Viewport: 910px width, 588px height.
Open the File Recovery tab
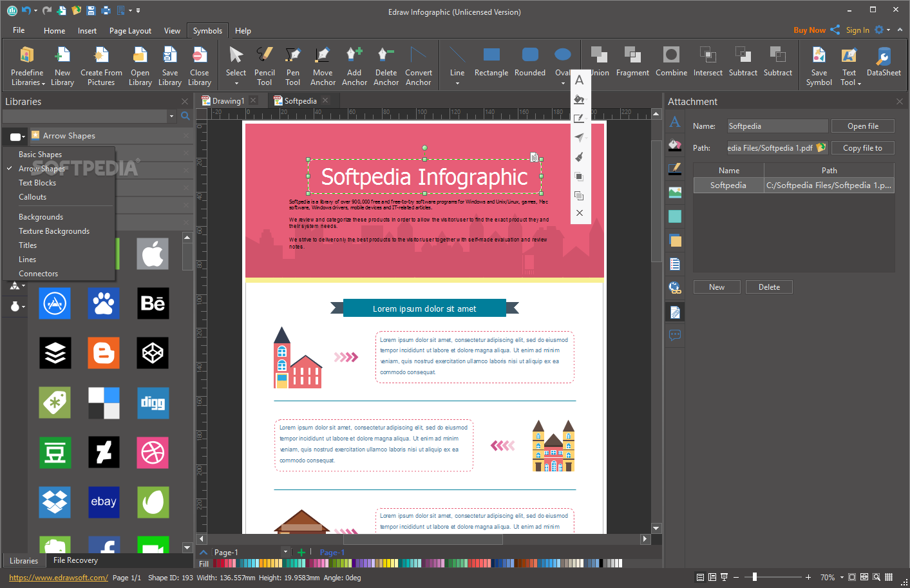pos(75,560)
